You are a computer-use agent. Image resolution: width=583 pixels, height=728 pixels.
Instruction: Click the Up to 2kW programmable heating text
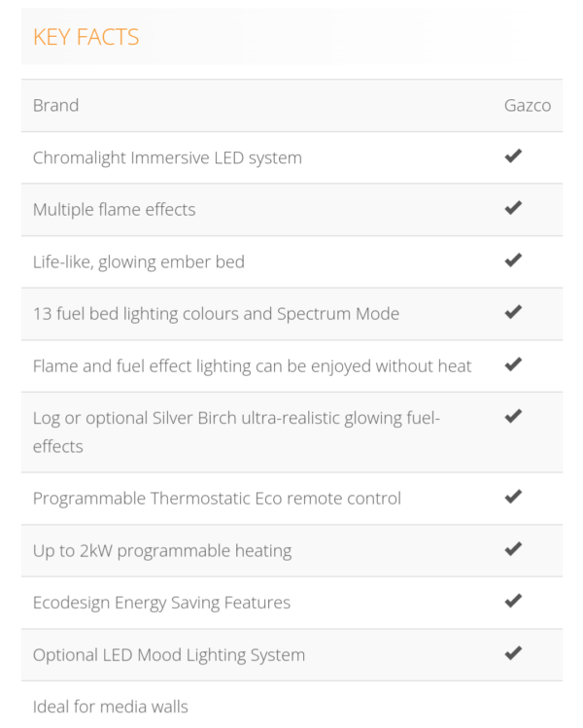click(162, 551)
